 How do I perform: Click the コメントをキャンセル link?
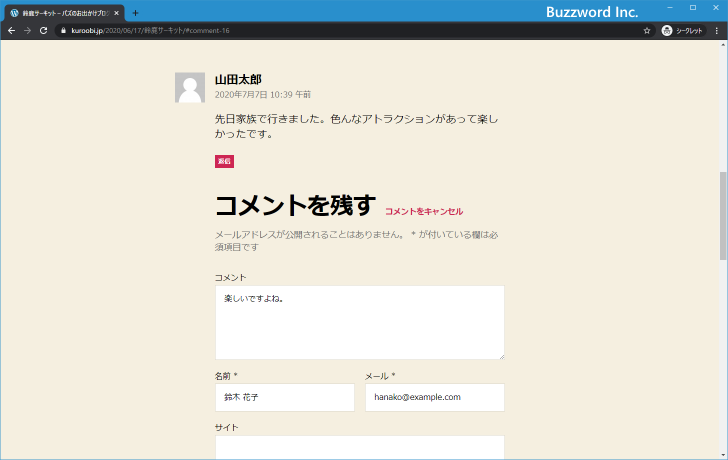424,212
